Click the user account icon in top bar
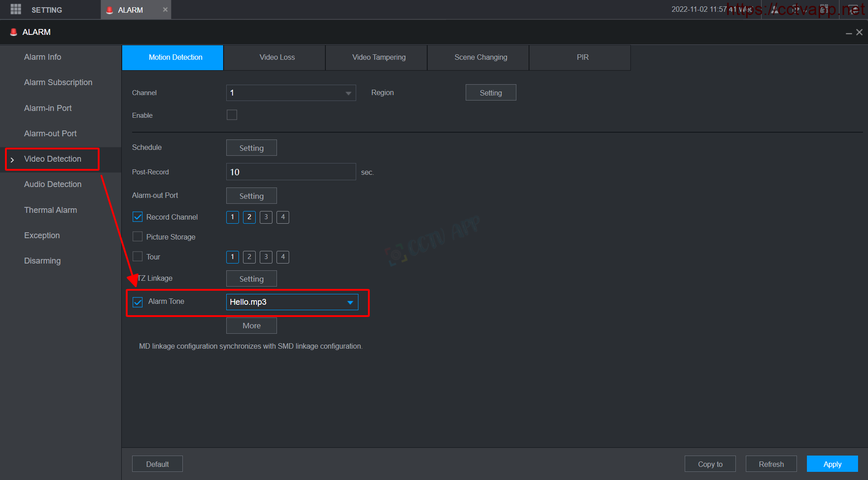 tap(775, 10)
